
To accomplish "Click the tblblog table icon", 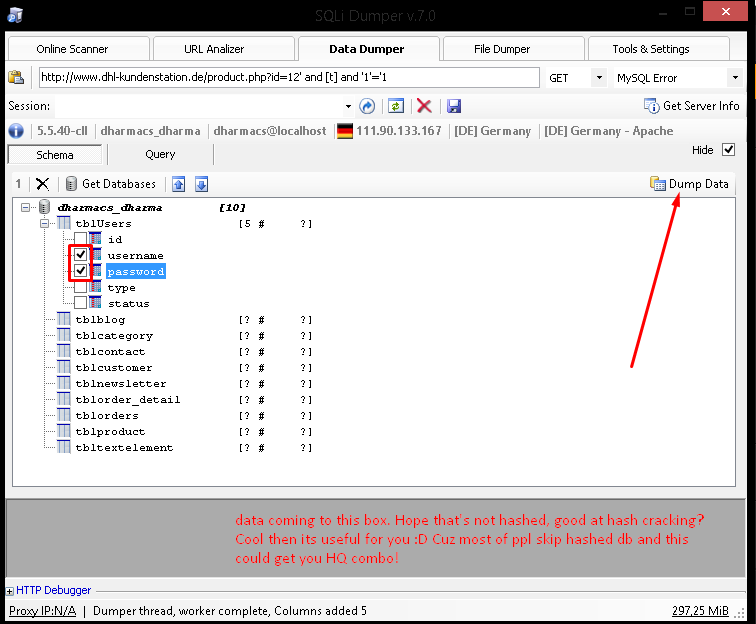I will [x=64, y=319].
